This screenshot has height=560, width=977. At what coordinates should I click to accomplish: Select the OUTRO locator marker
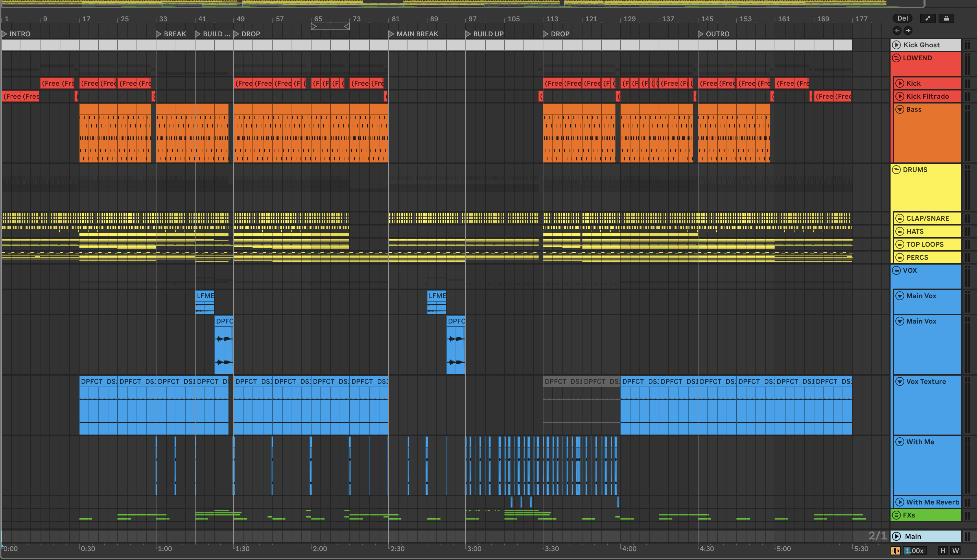point(701,34)
